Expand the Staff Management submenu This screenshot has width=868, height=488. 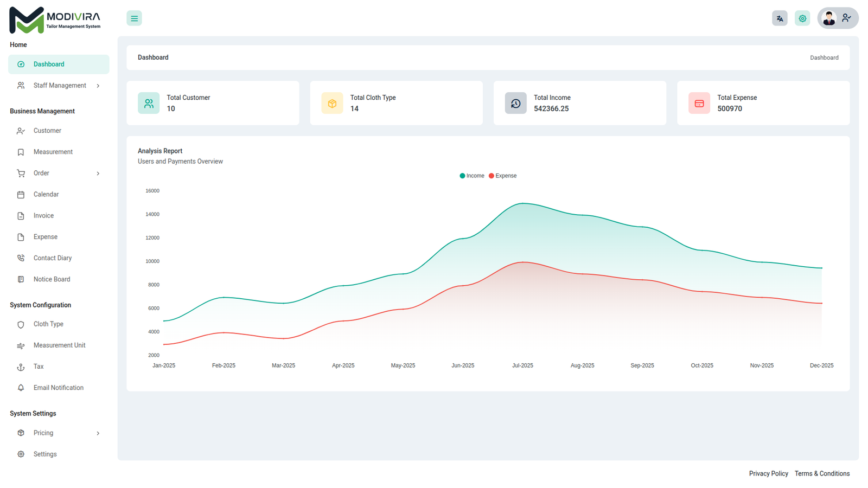click(59, 86)
